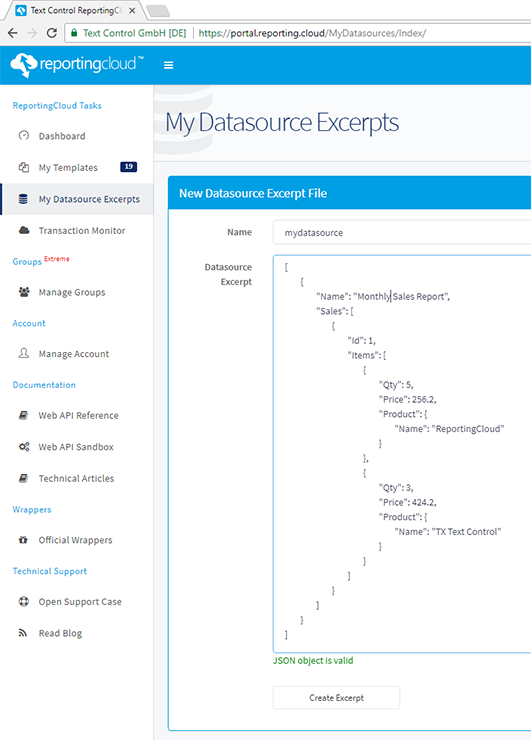Click the Manage Account user icon

click(24, 353)
